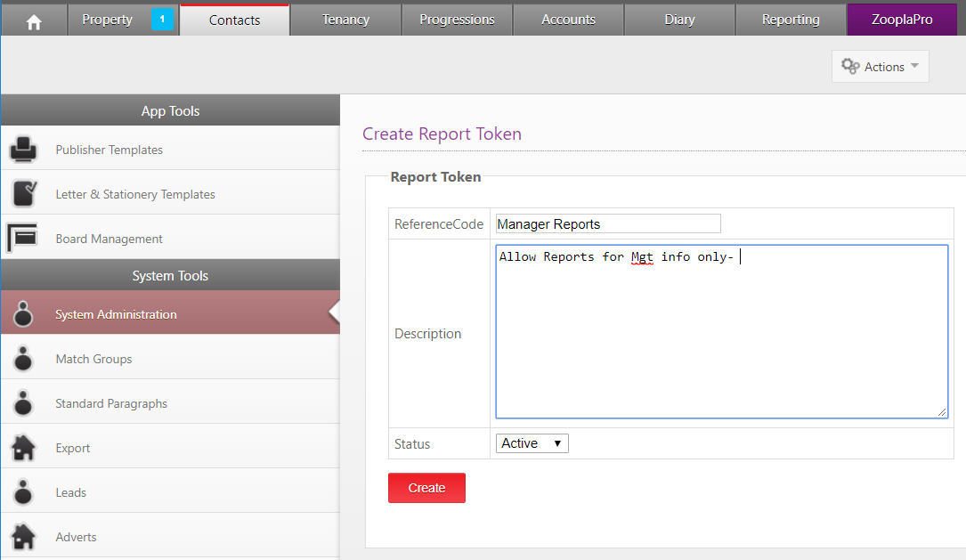Screen dimensions: 966x560
Task: Click the Report Token fieldset label
Action: tap(435, 177)
